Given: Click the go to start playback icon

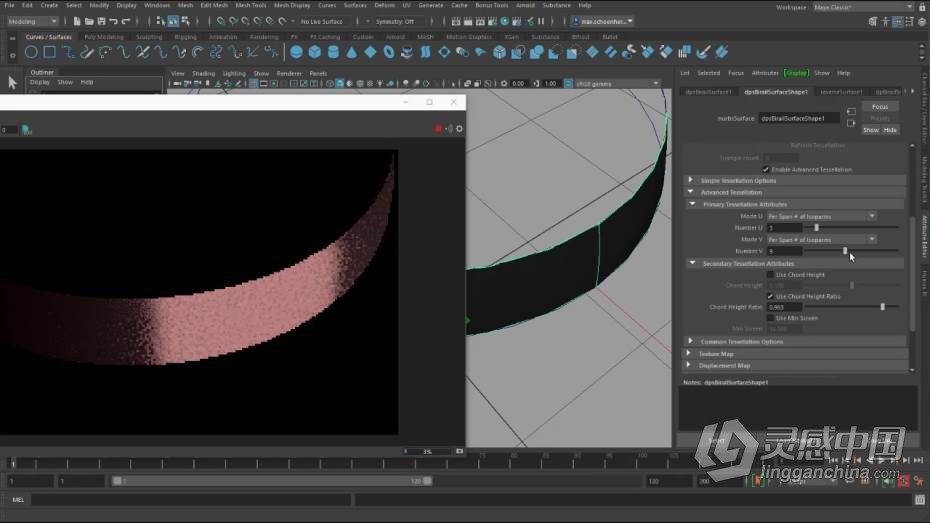Looking at the screenshot, I should click(833, 460).
